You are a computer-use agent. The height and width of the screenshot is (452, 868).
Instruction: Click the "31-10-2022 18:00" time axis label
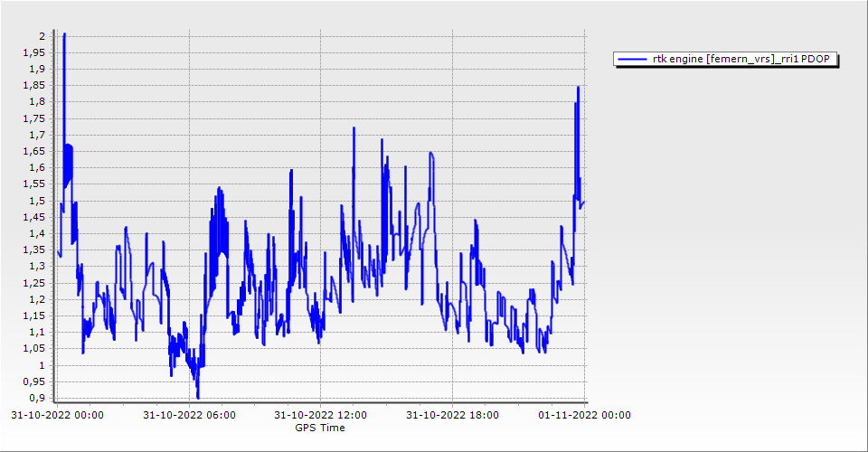tap(452, 415)
